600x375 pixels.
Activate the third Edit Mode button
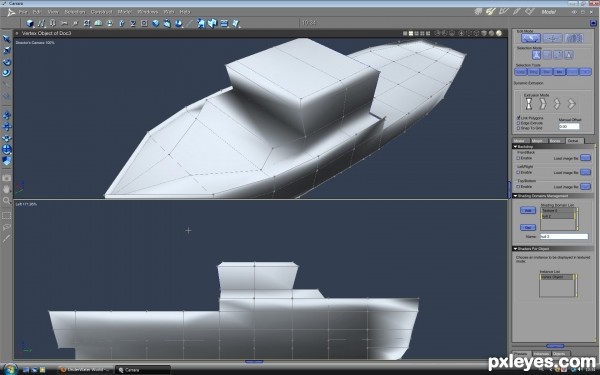coord(574,38)
